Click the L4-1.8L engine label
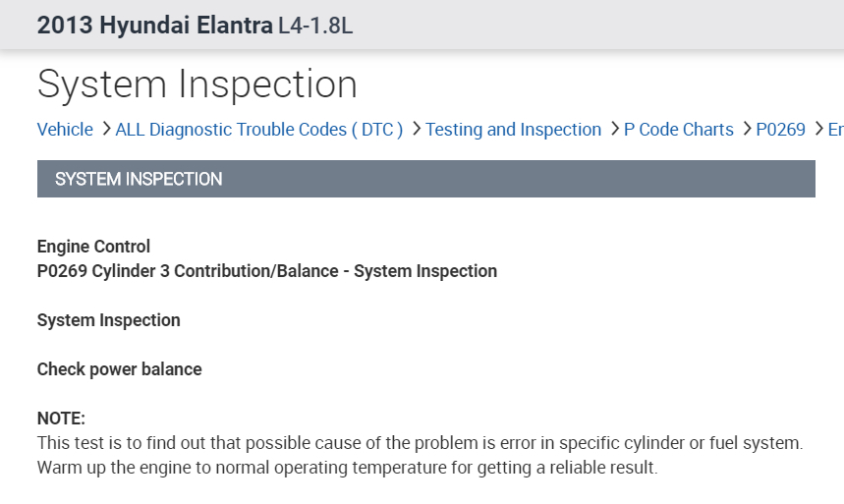Image resolution: width=844 pixels, height=504 pixels. click(x=315, y=26)
